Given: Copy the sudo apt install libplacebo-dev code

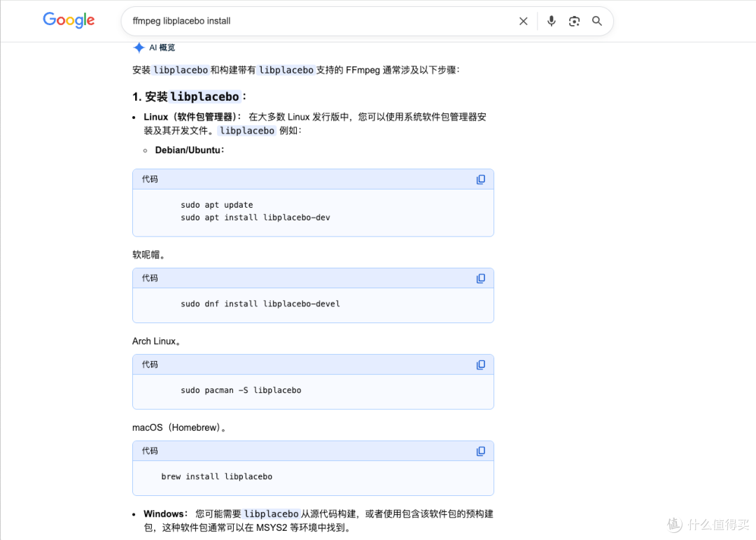Looking at the screenshot, I should [481, 179].
